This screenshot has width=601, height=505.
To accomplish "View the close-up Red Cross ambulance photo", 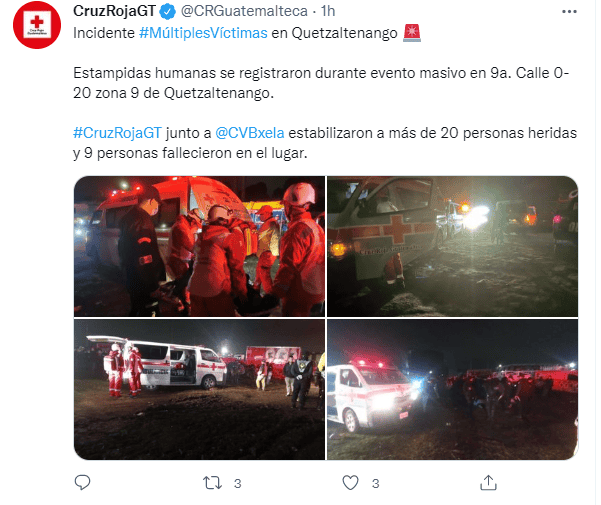I will pos(452,246).
